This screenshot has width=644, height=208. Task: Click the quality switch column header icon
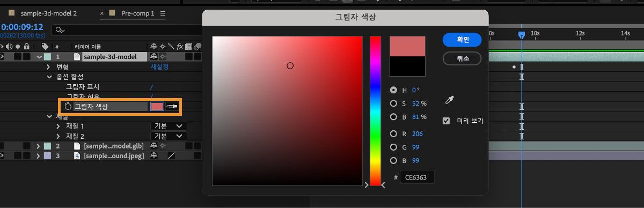click(x=171, y=47)
